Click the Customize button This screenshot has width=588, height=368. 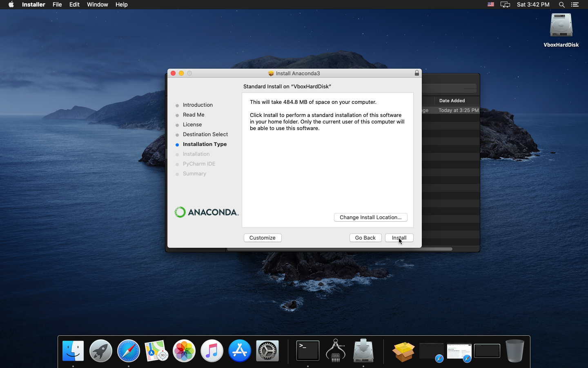point(262,238)
